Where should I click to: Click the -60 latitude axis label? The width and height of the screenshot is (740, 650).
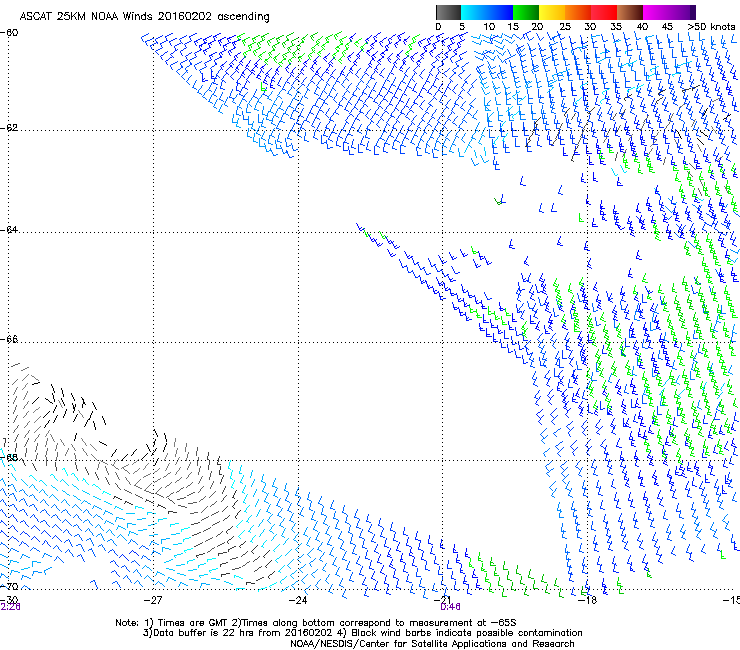[9, 33]
